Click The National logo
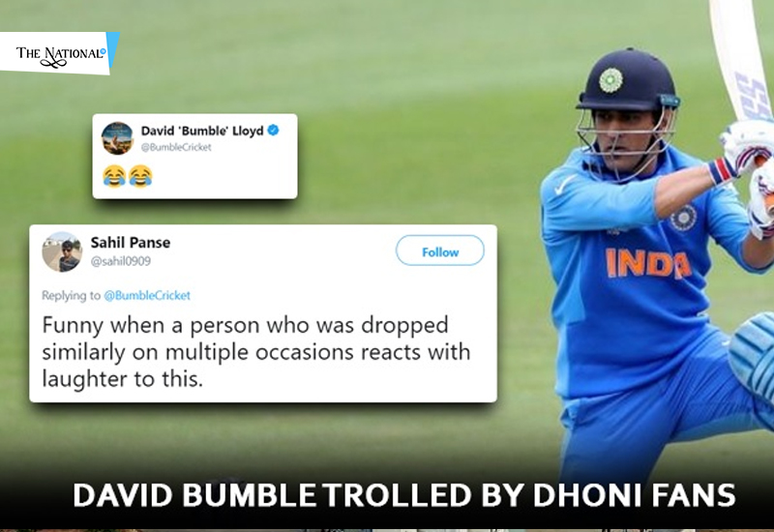Viewport: 774px width, 532px height. (x=59, y=54)
